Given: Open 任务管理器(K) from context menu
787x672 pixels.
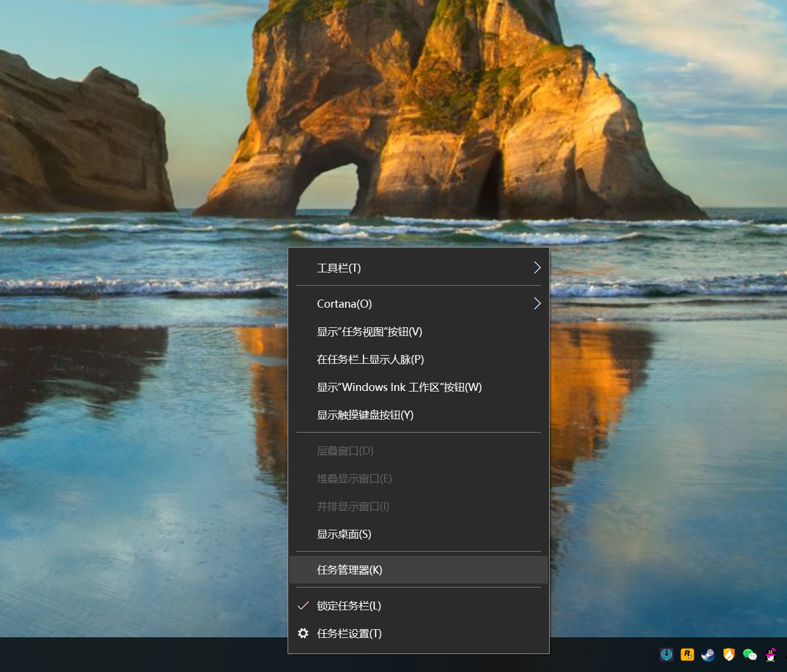Looking at the screenshot, I should click(x=418, y=570).
